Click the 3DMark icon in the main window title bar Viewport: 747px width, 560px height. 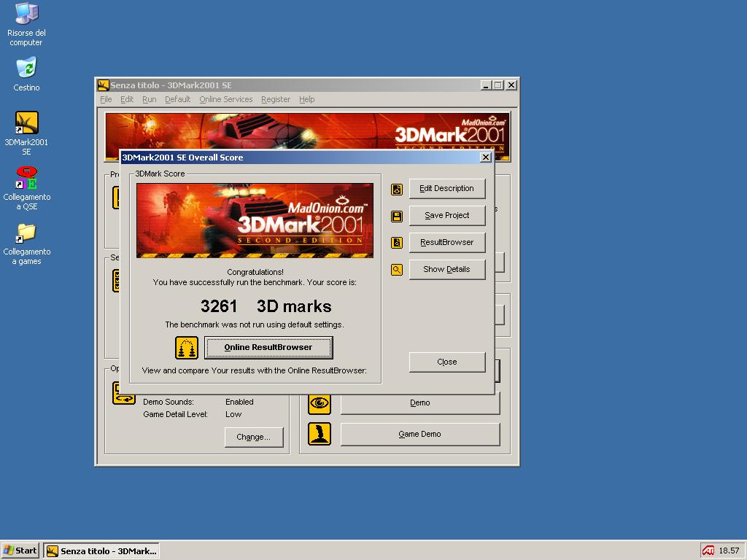pos(104,85)
